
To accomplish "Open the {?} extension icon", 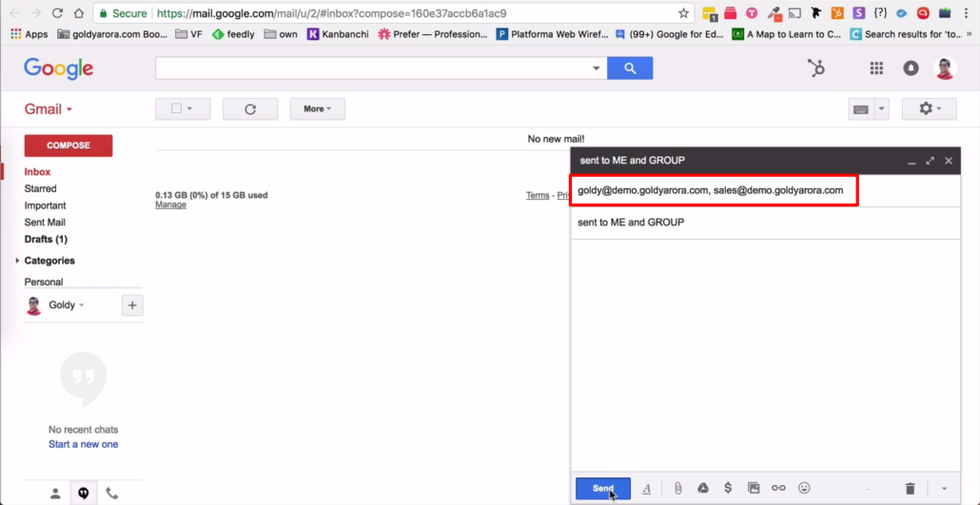I will tap(880, 13).
